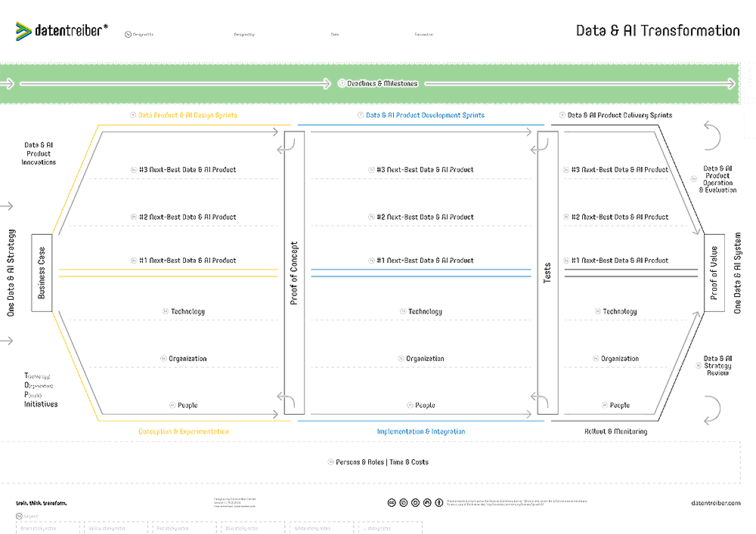Image resolution: width=756 pixels, height=534 pixels.
Task: Click the circled icon beside Deadlines & Milestones
Action: pos(342,83)
